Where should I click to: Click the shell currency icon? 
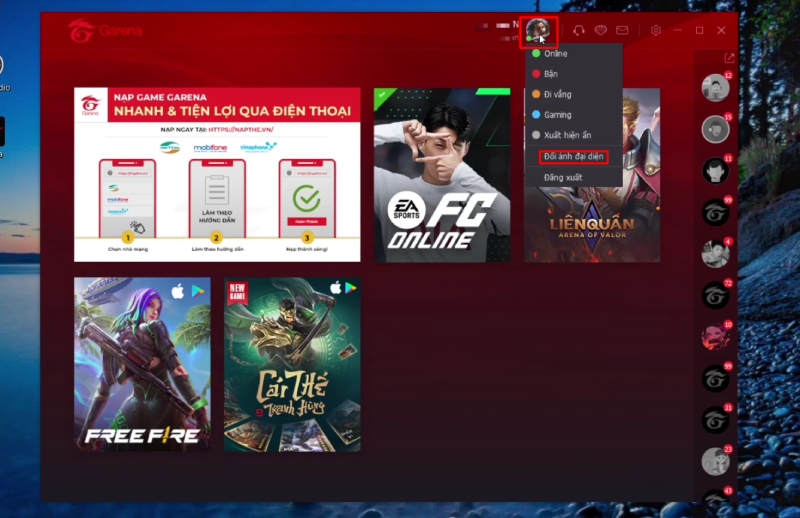601,31
